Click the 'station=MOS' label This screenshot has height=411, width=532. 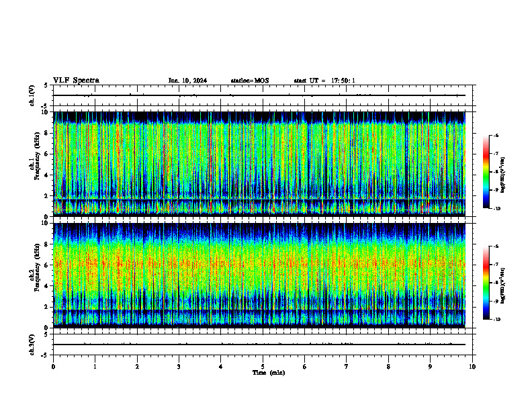coord(250,81)
